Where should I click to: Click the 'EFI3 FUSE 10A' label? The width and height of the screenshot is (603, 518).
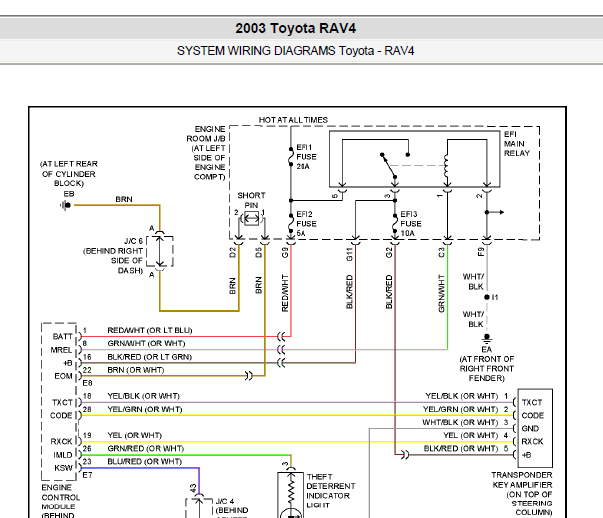click(410, 224)
